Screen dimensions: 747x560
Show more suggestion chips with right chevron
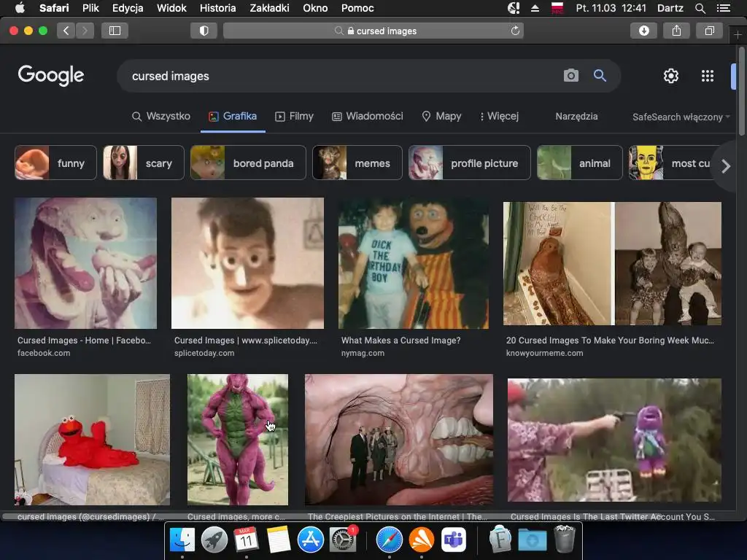pyautogui.click(x=726, y=166)
